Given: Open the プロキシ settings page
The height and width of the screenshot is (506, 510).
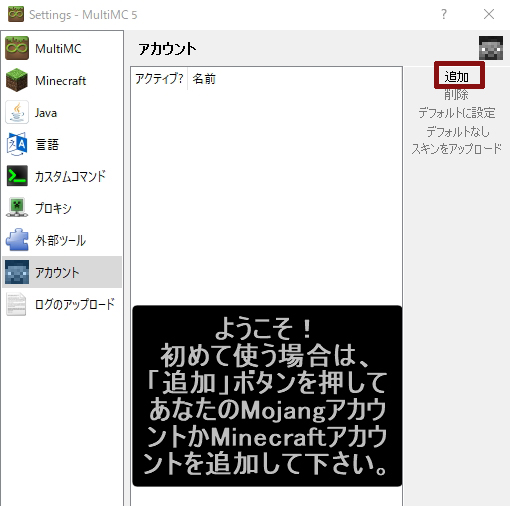Looking at the screenshot, I should (x=53, y=208).
